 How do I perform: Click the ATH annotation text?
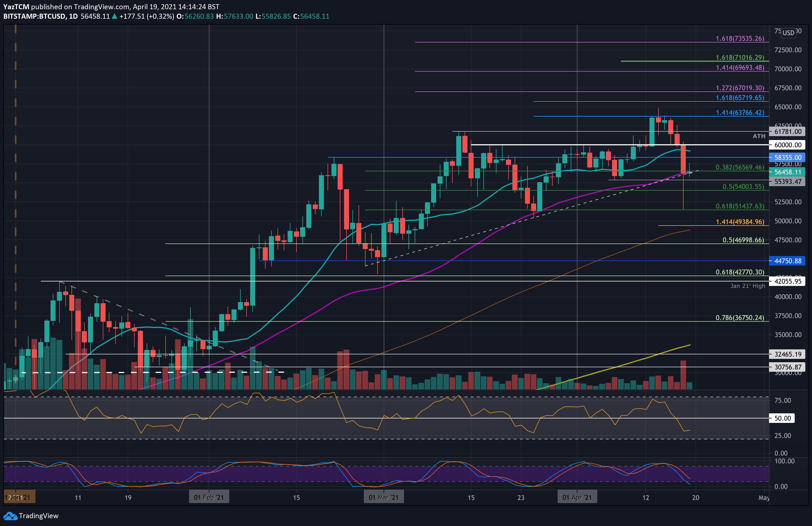759,136
